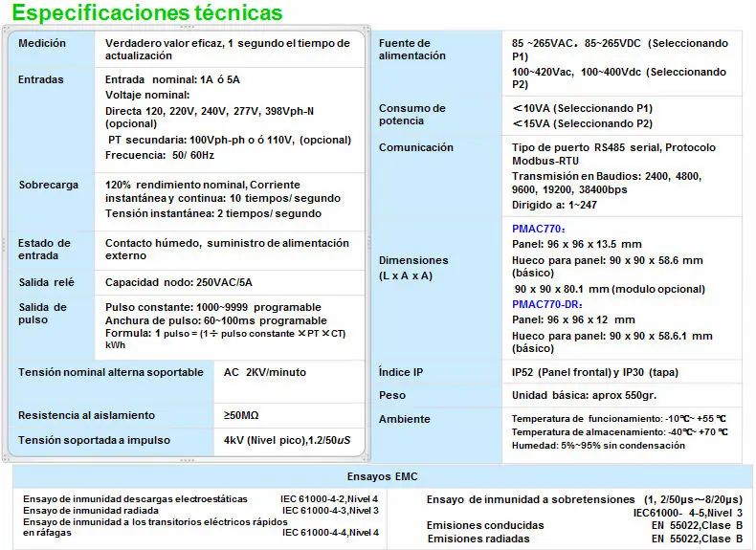Click 'Humedad: 5%~95% sin condensación'
This screenshot has width=756, height=550.
click(x=598, y=446)
